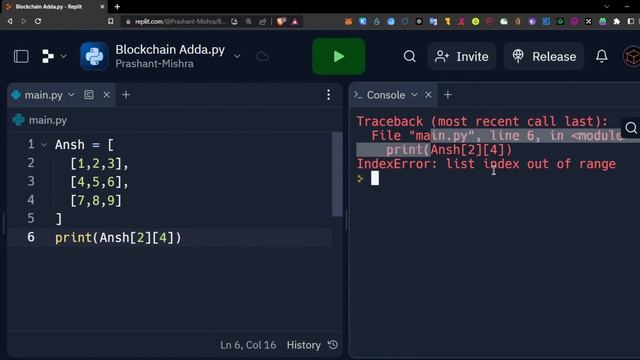Open the Blockchain Adda.py title dropdown chevron
Viewport: 640px width, 360px height.
click(x=237, y=56)
